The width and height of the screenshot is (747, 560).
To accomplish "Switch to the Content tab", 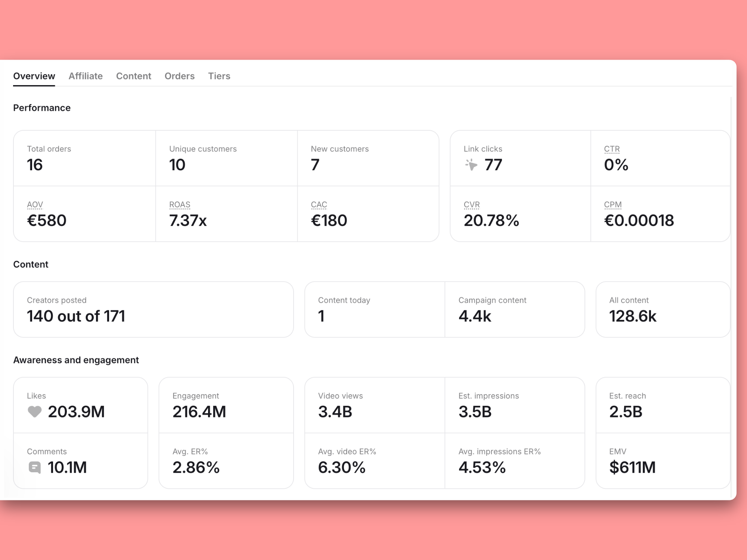I will coord(134,76).
